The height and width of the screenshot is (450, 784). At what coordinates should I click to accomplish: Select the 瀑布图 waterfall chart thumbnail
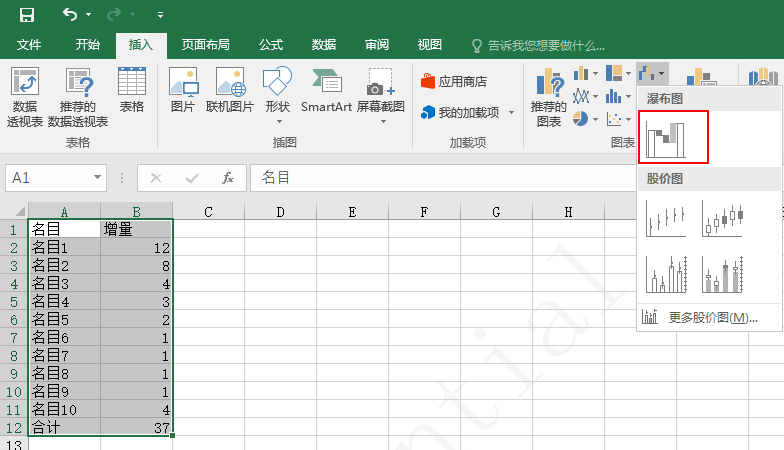(674, 137)
